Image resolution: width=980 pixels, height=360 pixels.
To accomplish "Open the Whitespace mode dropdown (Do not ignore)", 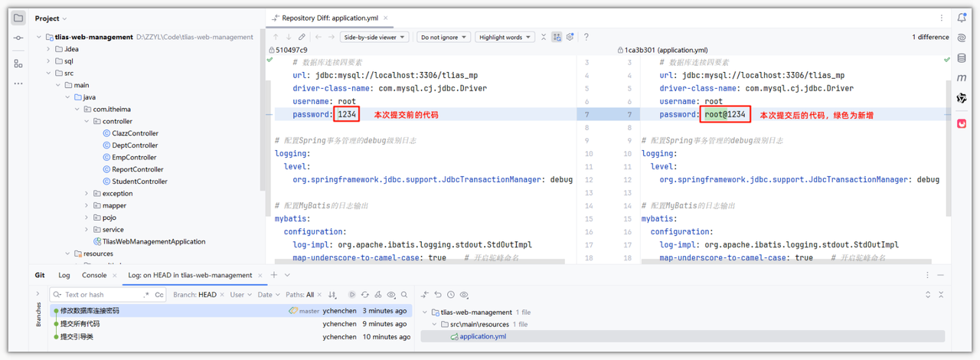I will tap(443, 37).
